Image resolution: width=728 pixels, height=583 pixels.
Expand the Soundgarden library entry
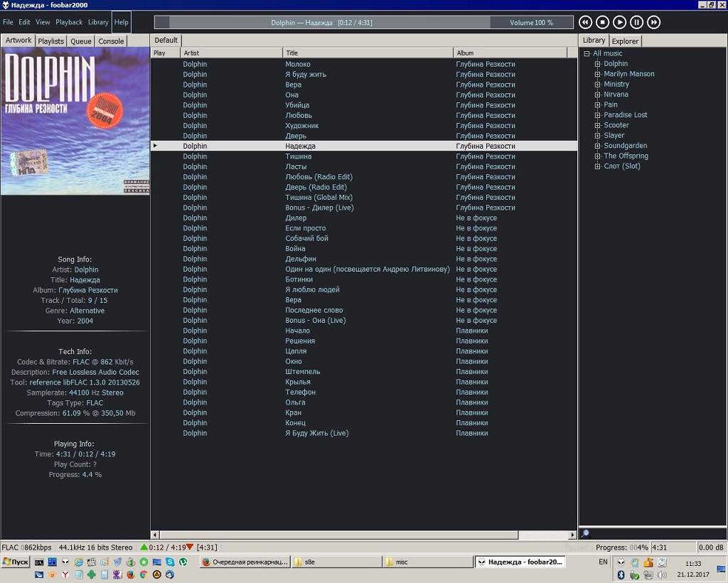pyautogui.click(x=598, y=146)
